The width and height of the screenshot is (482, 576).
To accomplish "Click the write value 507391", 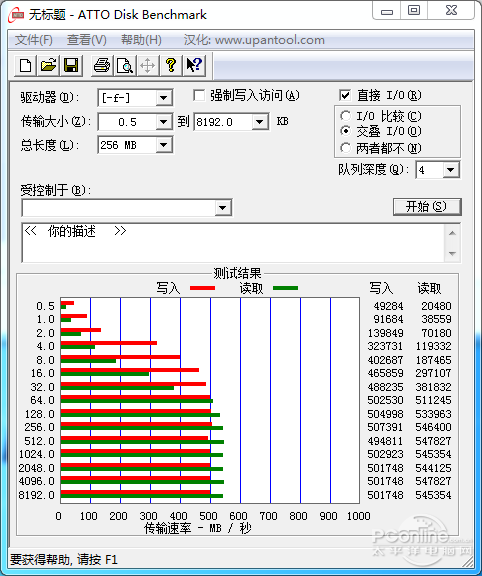I will [385, 427].
